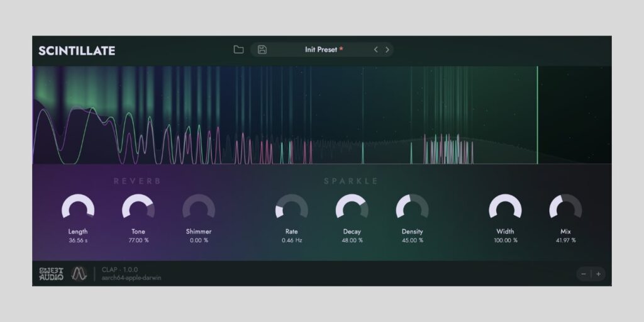Select the Tone value 77.00 %
Screen dimensions: 644x322
pos(138,240)
